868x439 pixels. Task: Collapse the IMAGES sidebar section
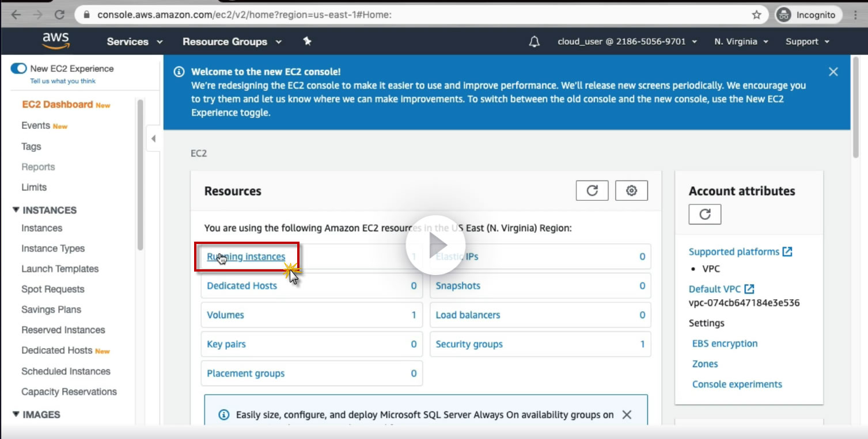(16, 414)
